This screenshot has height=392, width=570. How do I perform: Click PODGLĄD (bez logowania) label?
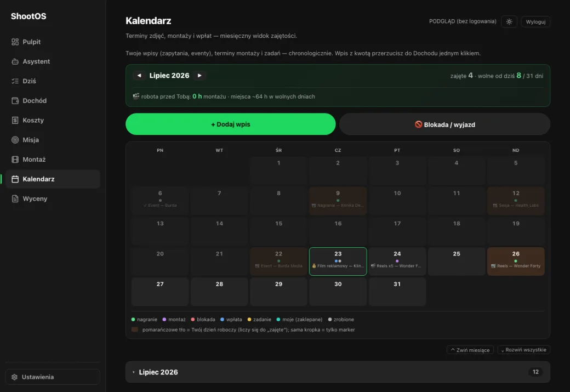pyautogui.click(x=463, y=21)
